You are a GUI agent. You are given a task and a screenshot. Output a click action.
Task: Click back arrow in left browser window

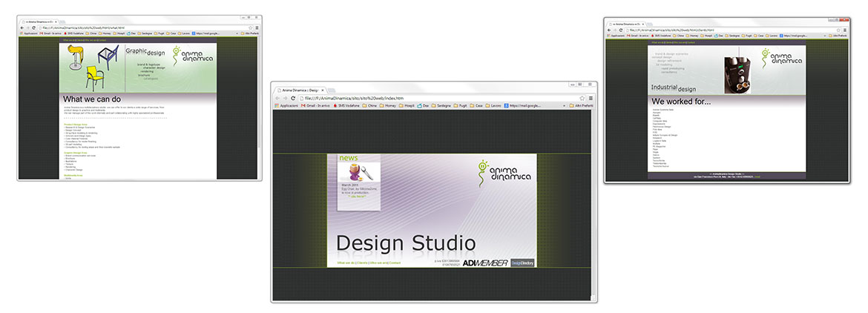click(22, 27)
